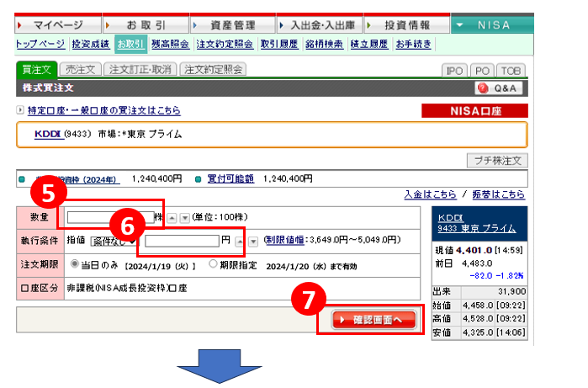Open the 条件なし execution condition dropdown

pos(114,242)
